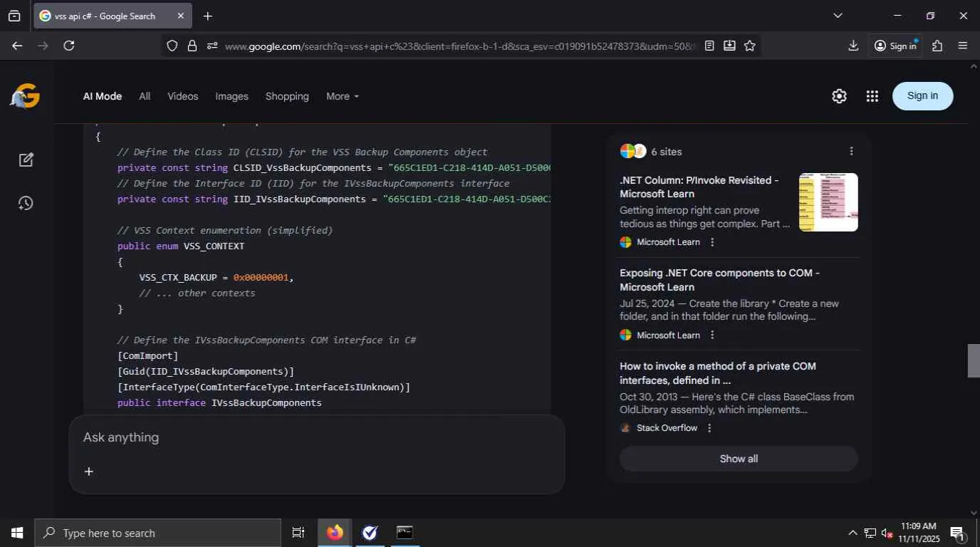Click the 'VSS_CTX_BACKUP' enum value in code

click(x=178, y=277)
